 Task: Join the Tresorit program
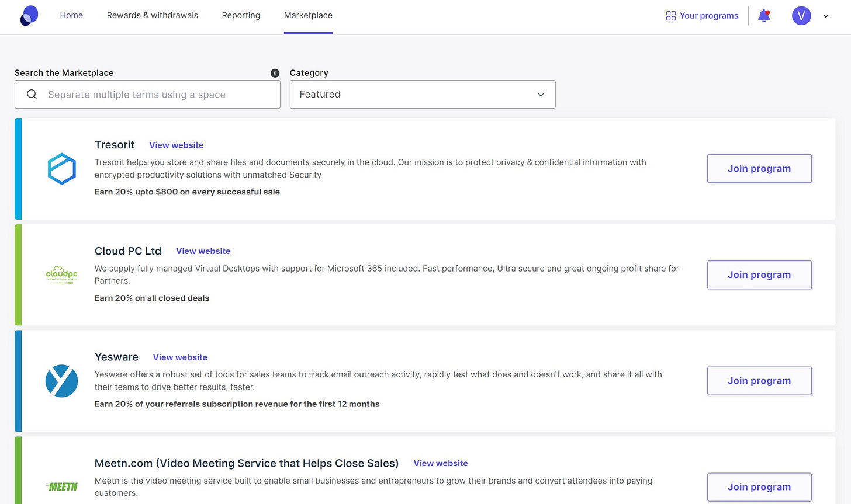[x=759, y=169]
